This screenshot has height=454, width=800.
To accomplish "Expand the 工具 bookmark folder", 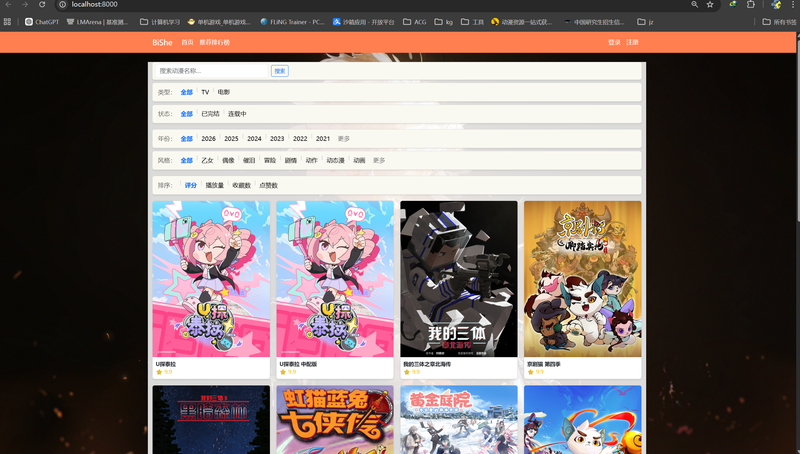I will coord(472,22).
